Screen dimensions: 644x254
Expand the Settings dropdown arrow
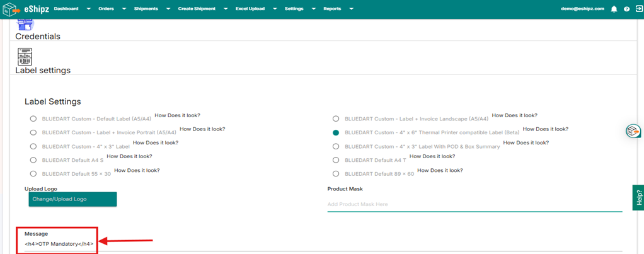coord(313,9)
